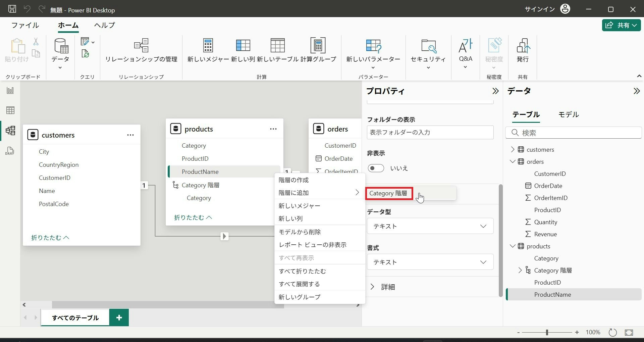This screenshot has width=644, height=342.
Task: Select ProductID in products table card
Action: 195,158
